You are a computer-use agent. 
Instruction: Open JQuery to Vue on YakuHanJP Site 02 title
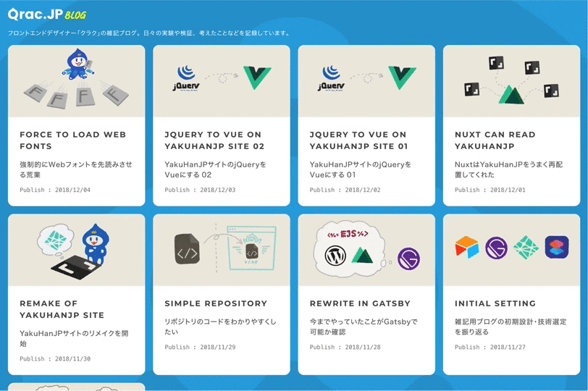coord(214,140)
